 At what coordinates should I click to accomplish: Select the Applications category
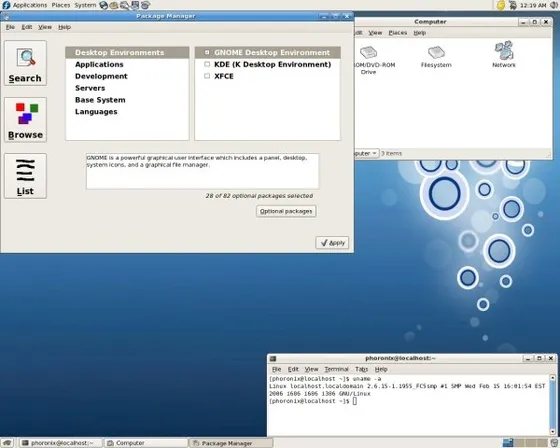tap(127, 64)
